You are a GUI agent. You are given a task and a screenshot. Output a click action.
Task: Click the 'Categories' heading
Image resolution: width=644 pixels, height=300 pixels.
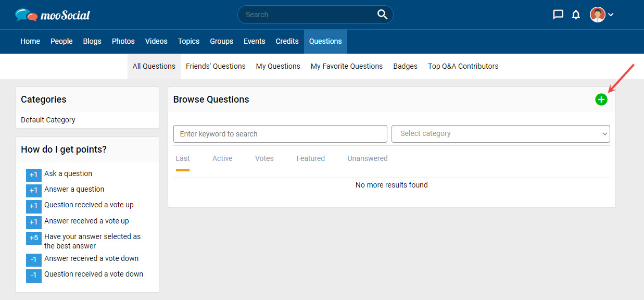pyautogui.click(x=44, y=99)
